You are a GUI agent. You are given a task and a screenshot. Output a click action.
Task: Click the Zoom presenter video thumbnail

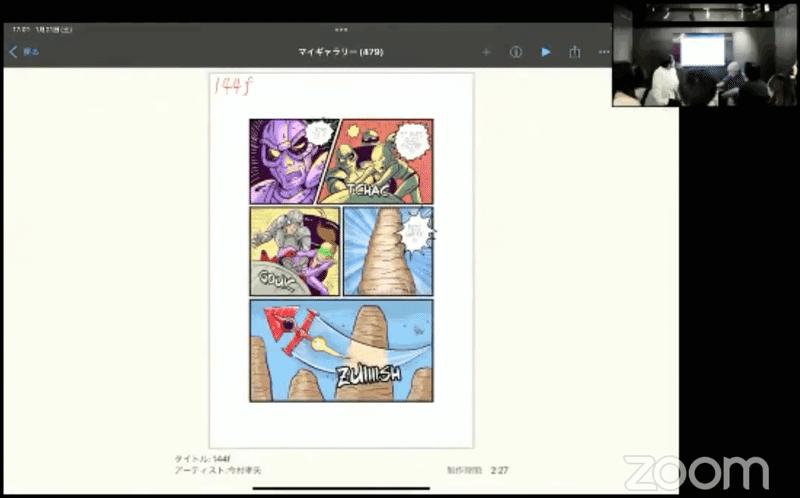click(x=705, y=55)
